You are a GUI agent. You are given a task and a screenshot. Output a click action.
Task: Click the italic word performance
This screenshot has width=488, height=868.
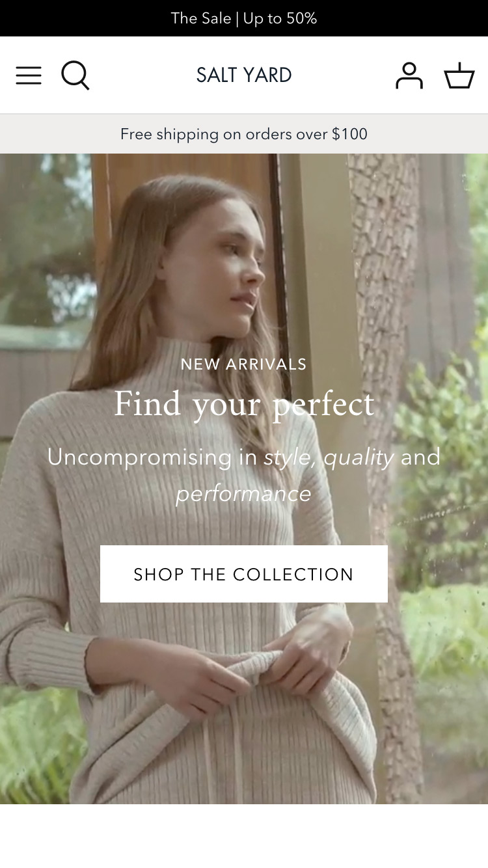244,494
